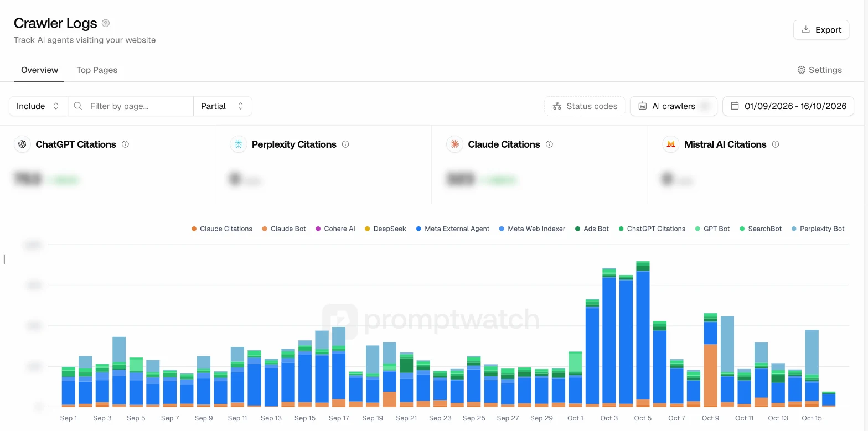
Task: Toggle GPT Bot series in legend
Action: (x=712, y=229)
